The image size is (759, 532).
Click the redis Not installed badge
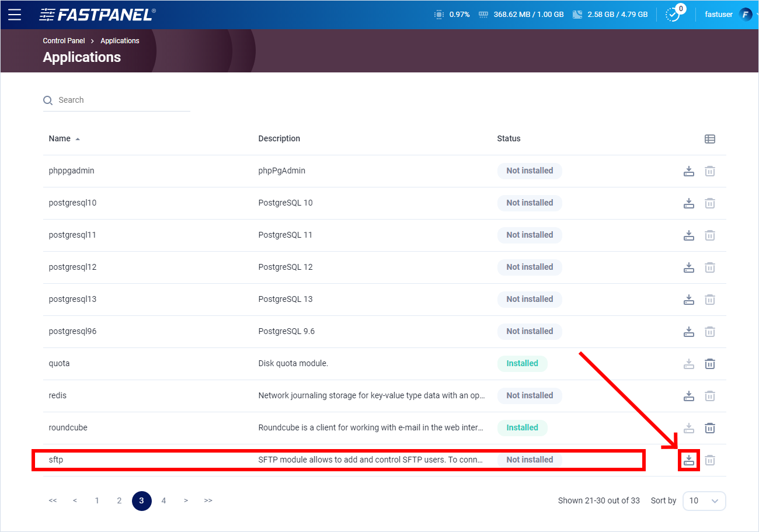point(530,396)
